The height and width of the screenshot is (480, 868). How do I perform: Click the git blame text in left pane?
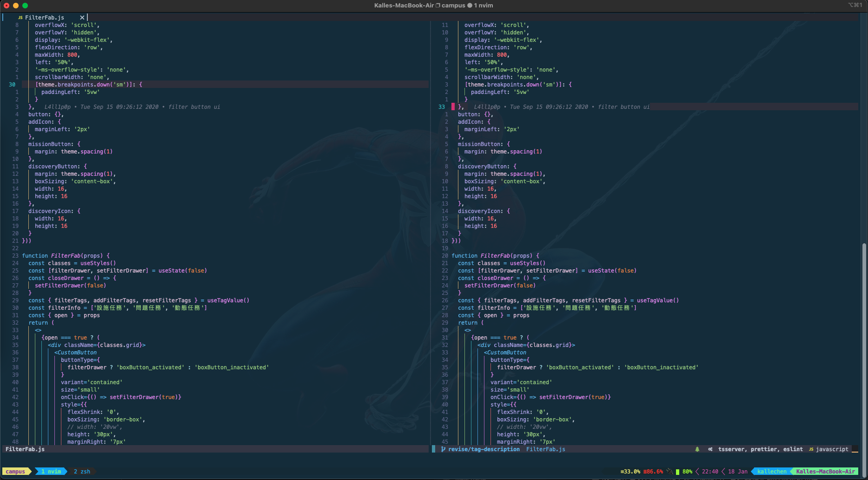132,107
